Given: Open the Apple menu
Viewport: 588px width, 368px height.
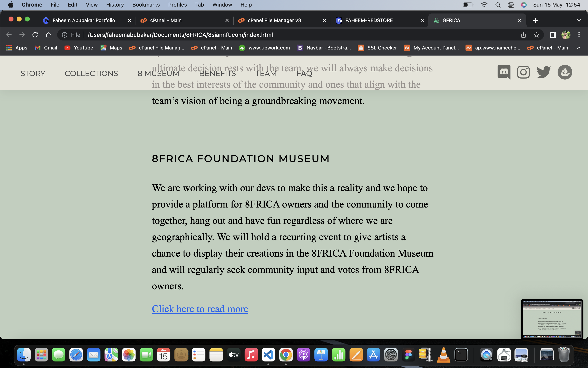Looking at the screenshot, I should click(x=11, y=5).
